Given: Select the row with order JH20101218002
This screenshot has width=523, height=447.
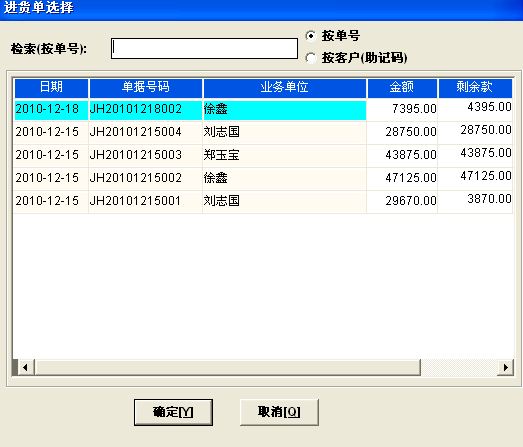Looking at the screenshot, I should click(263, 109).
